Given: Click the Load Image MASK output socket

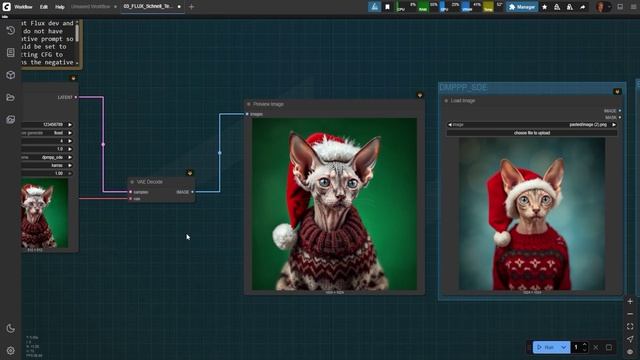Looking at the screenshot, I should [x=620, y=118].
